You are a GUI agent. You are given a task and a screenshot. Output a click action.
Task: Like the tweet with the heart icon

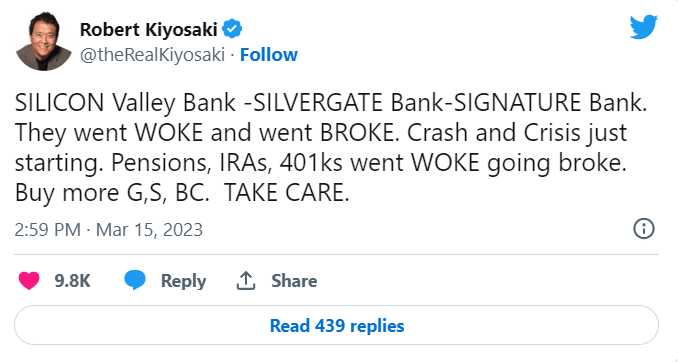29,281
